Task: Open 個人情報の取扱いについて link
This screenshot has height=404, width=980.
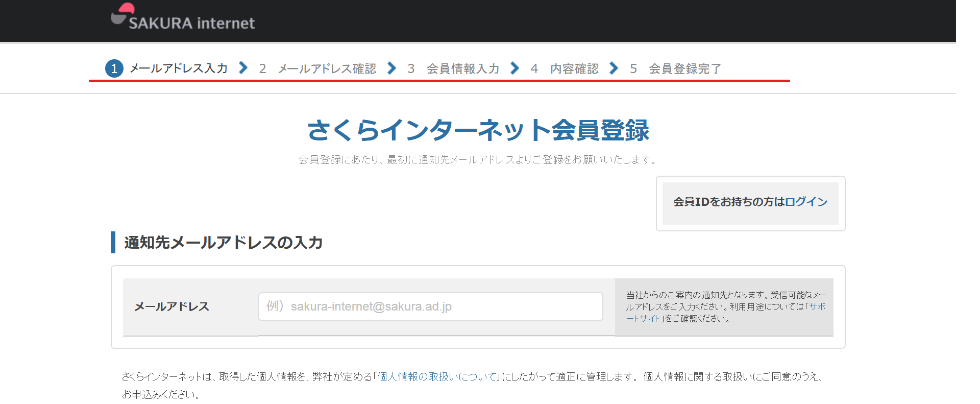Action: tap(437, 376)
